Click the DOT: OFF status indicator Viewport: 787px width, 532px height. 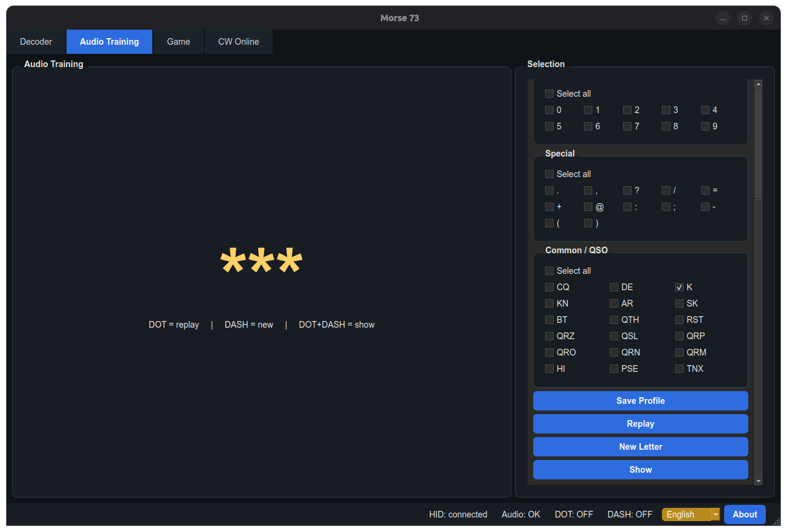pyautogui.click(x=574, y=514)
